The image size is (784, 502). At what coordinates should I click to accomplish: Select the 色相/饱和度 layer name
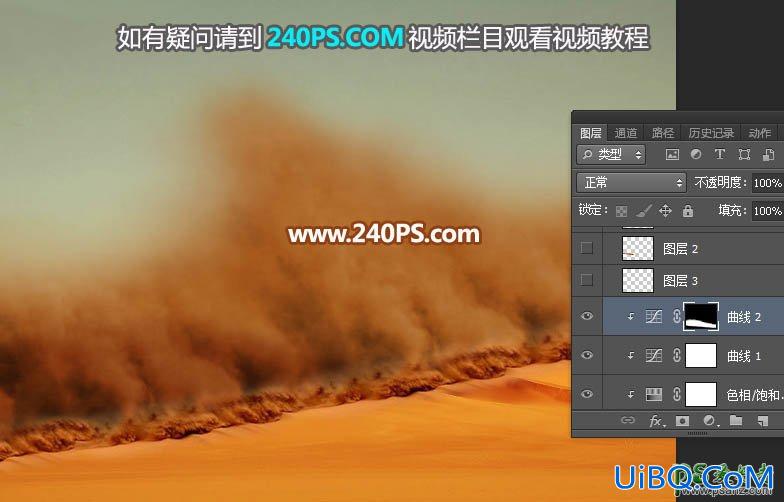[755, 395]
